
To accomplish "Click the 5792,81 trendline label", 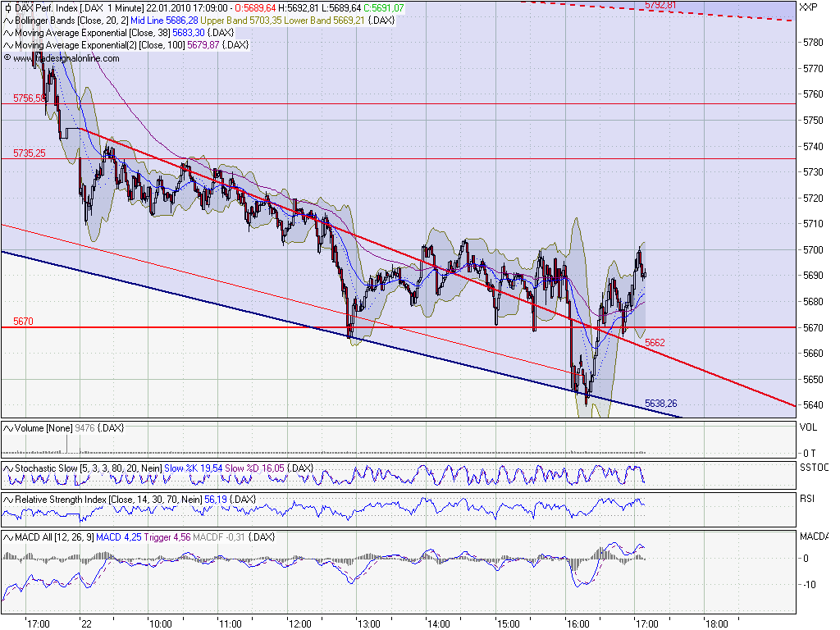I will 659,6.
